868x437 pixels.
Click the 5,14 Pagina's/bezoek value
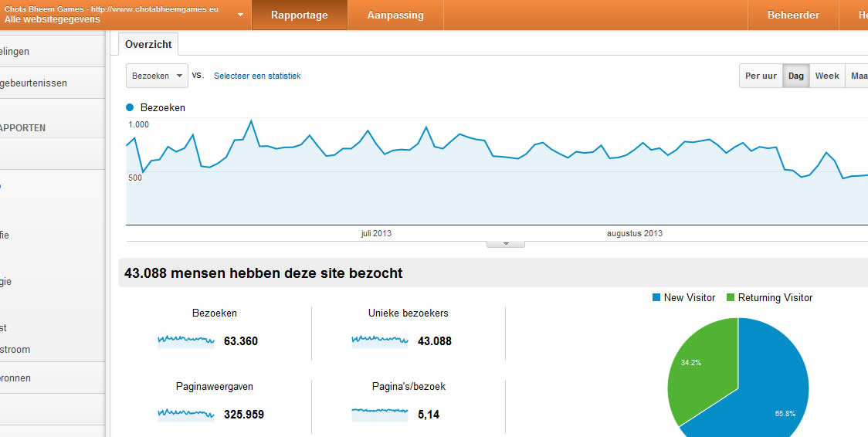coord(429,415)
